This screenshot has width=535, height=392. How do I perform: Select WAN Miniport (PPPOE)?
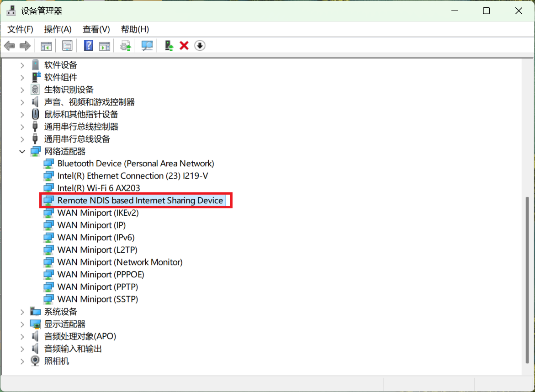point(101,274)
